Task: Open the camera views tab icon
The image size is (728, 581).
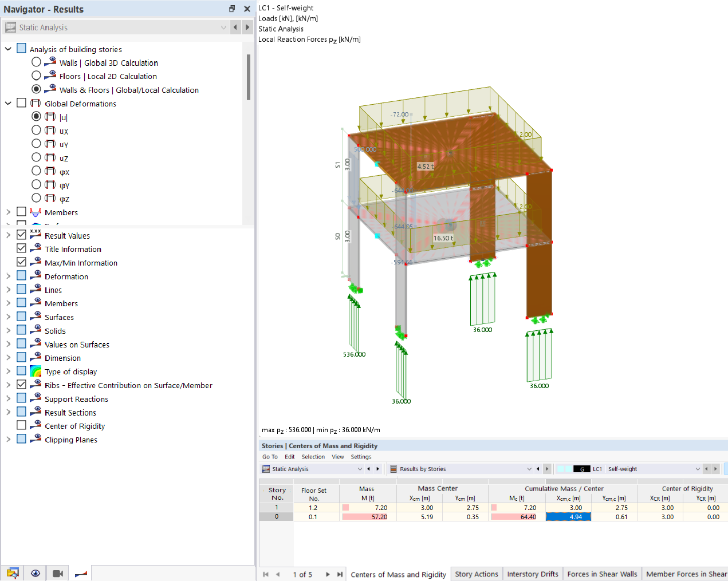Action: coord(58,573)
